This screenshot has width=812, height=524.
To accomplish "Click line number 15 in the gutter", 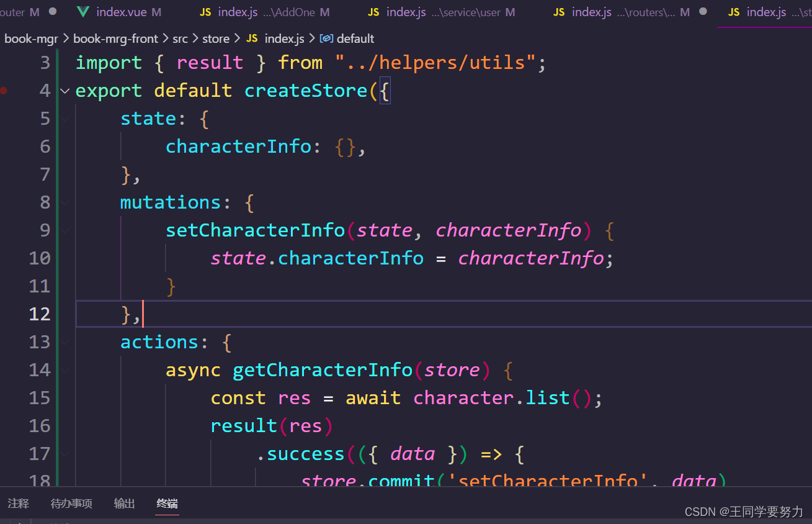I will point(40,398).
